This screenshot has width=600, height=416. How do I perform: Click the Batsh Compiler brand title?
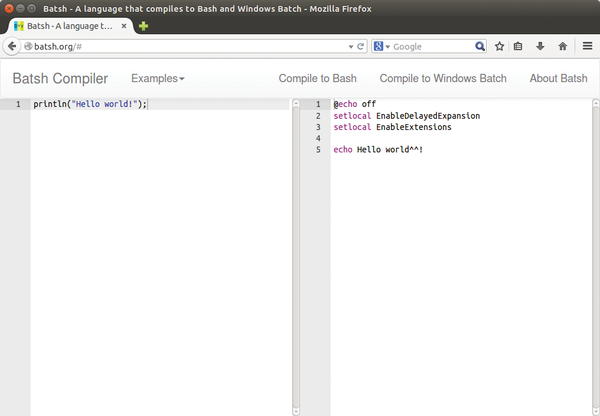60,78
